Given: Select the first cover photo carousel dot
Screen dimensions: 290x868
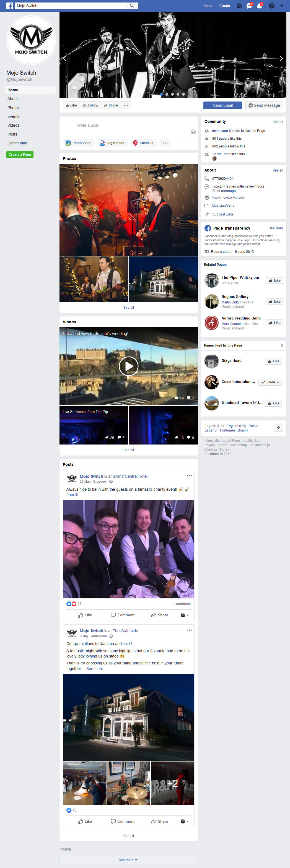Looking at the screenshot, I should click(161, 94).
